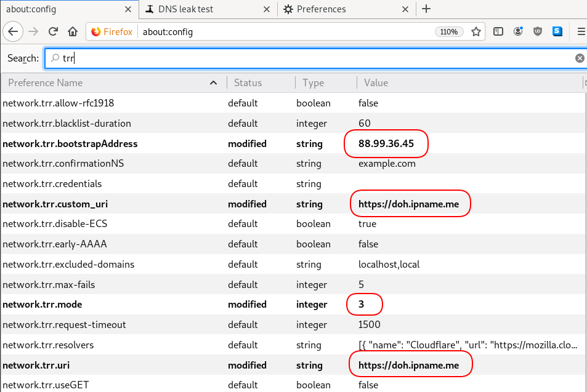Go to the Firefox home page
This screenshot has width=587, height=392.
pyautogui.click(x=73, y=31)
